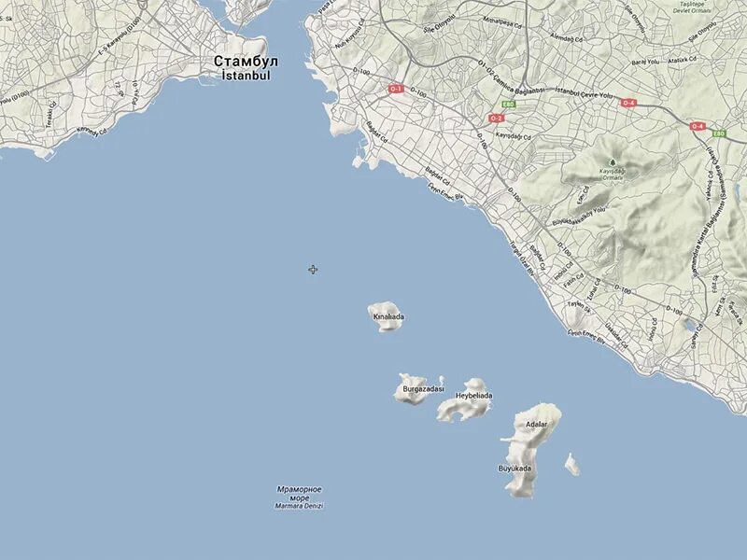Click the green E80 shield above O-2

click(508, 105)
